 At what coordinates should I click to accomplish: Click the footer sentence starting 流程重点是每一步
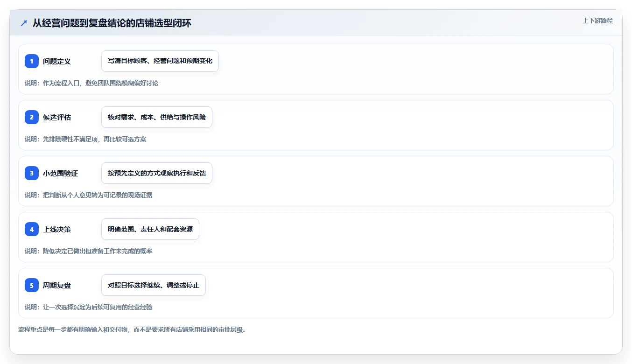click(x=132, y=329)
